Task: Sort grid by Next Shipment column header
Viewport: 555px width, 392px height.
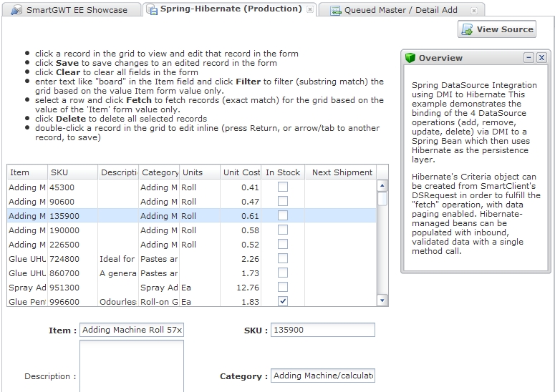Action: [x=341, y=172]
